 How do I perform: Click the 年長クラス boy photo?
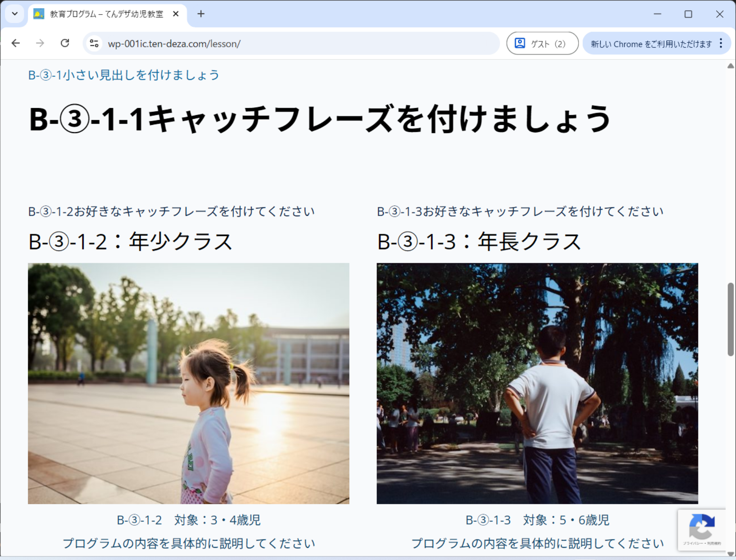pyautogui.click(x=537, y=383)
